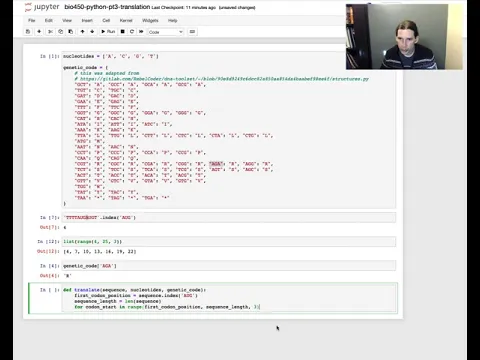Open the Widgets menu
This screenshot has height=360, width=480.
150,20
